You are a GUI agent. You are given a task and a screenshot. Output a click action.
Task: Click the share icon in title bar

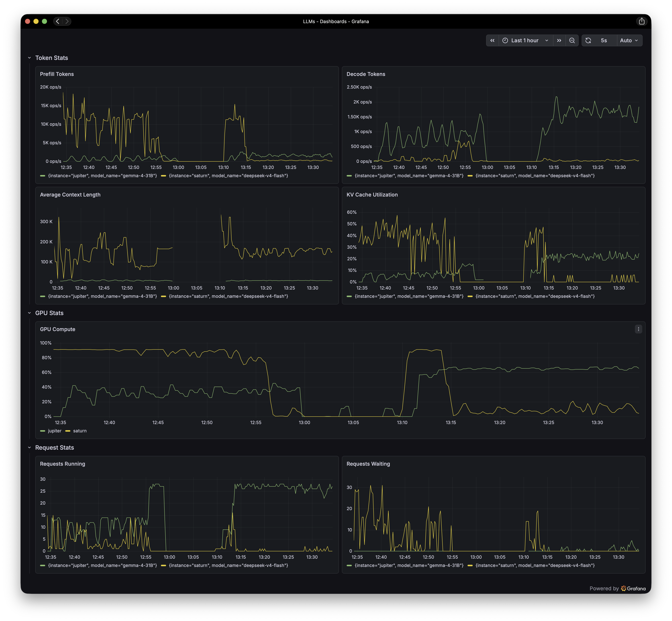click(x=642, y=21)
